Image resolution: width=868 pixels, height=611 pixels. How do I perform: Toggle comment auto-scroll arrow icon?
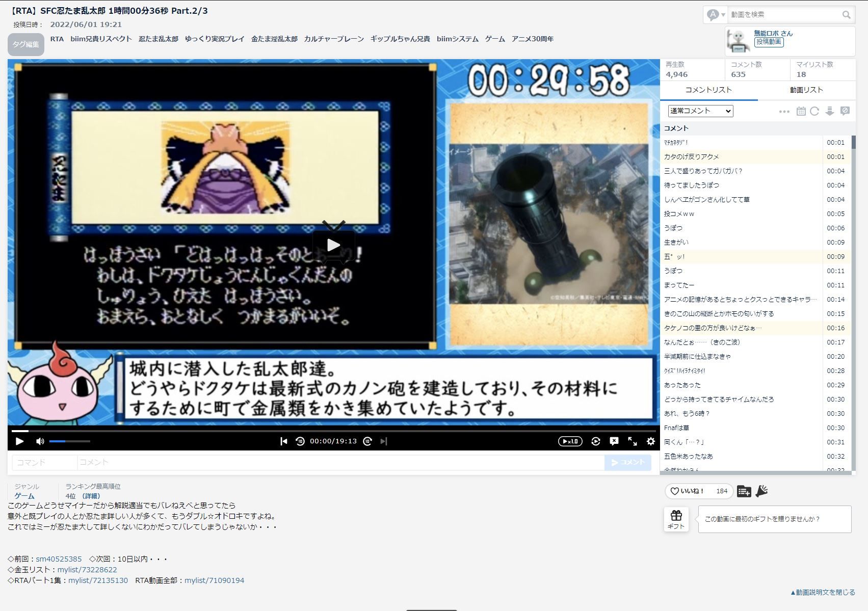pyautogui.click(x=830, y=111)
